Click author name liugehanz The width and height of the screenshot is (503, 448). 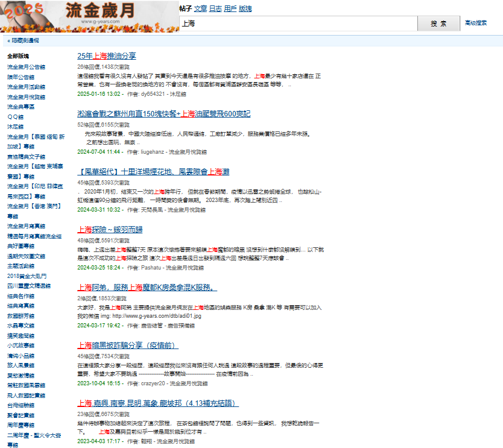click(152, 152)
